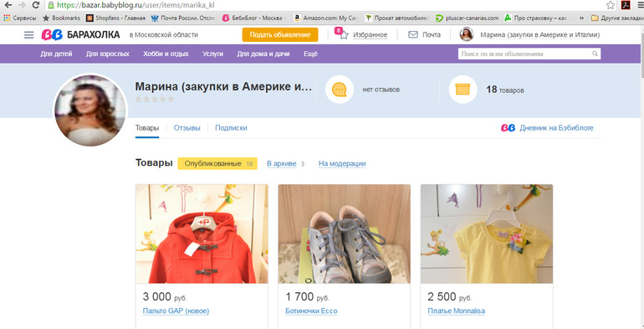This screenshot has height=329, width=644.
Task: Open the Для детей category menu
Action: (56, 54)
